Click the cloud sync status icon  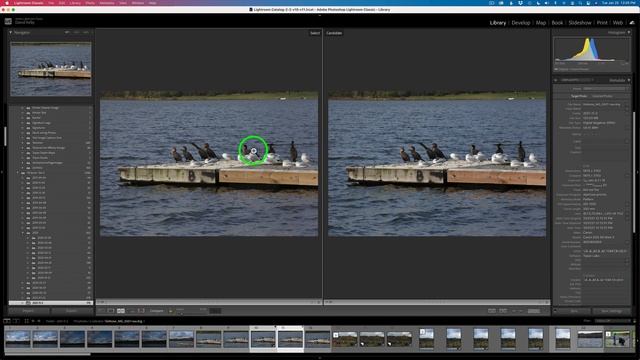(632, 23)
